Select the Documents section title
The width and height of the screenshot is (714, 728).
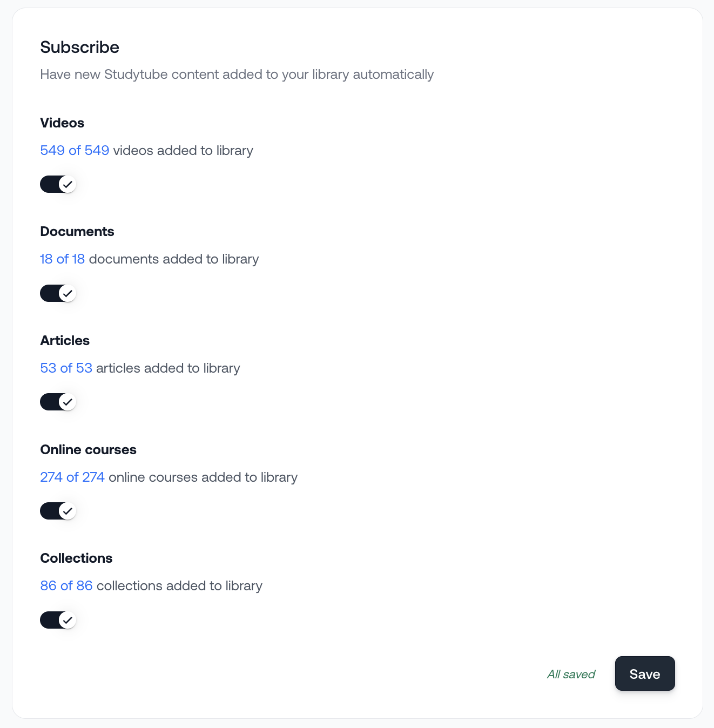click(x=77, y=232)
